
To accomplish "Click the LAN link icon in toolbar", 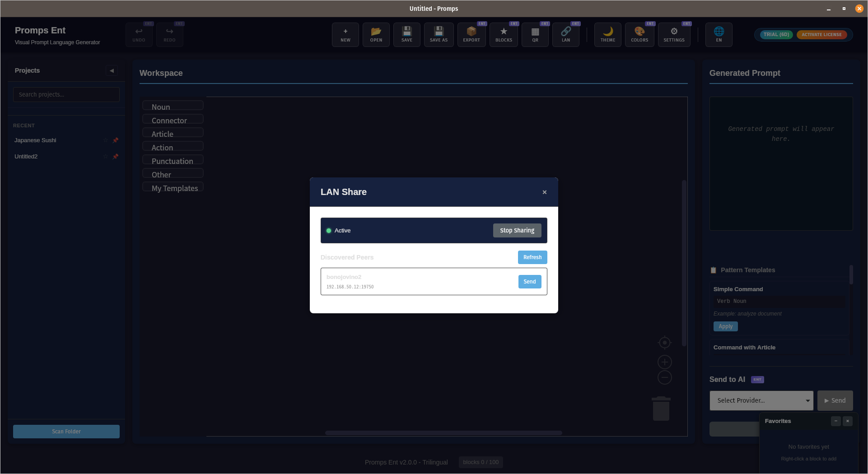I will [x=566, y=35].
